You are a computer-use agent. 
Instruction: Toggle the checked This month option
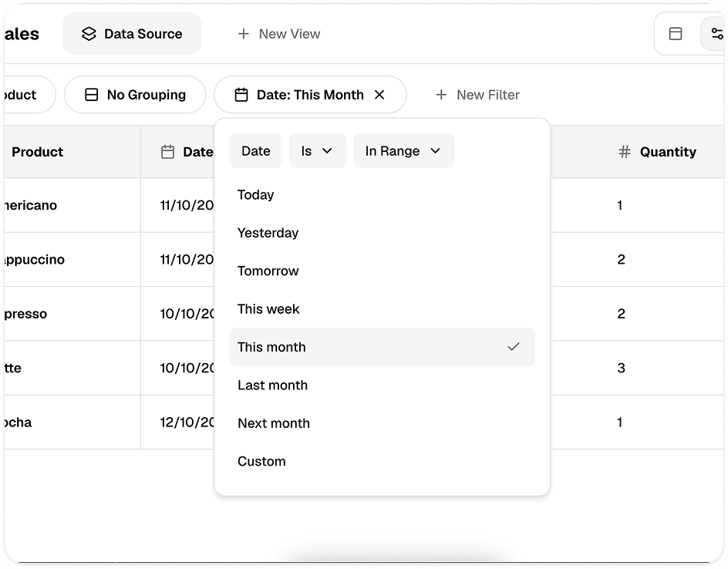pos(382,347)
